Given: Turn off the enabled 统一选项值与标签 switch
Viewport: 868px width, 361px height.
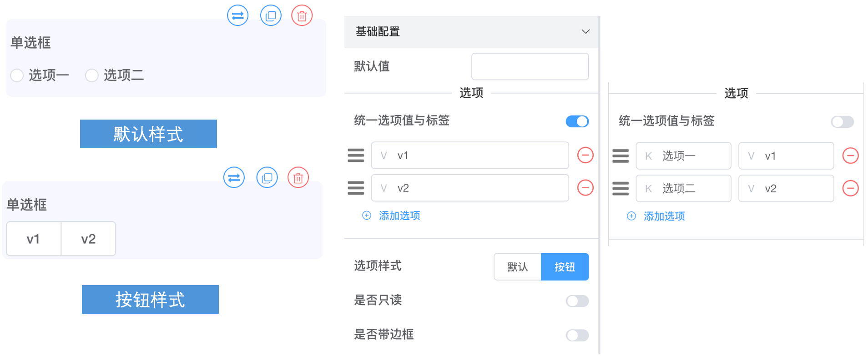Looking at the screenshot, I should (577, 121).
